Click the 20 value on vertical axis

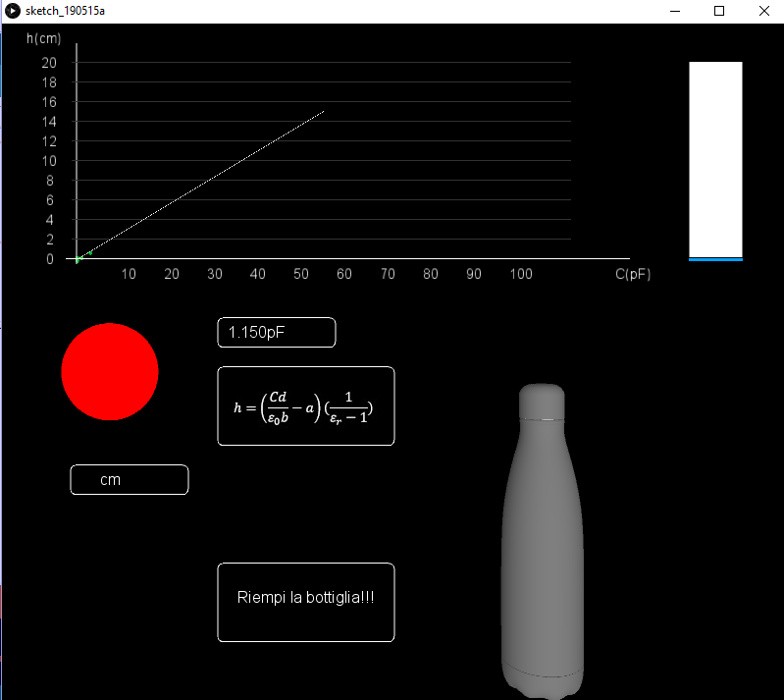tap(49, 63)
